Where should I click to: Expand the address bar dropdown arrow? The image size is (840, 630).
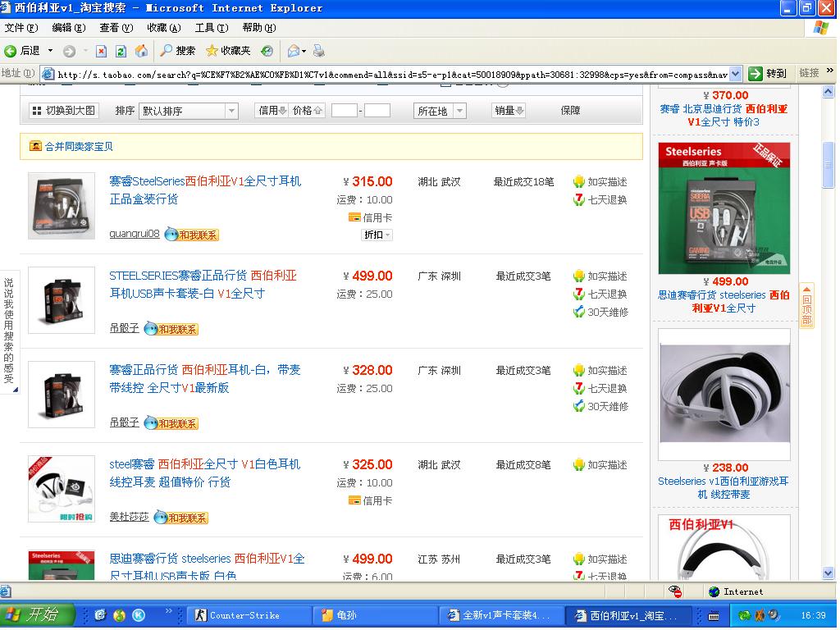(x=736, y=74)
